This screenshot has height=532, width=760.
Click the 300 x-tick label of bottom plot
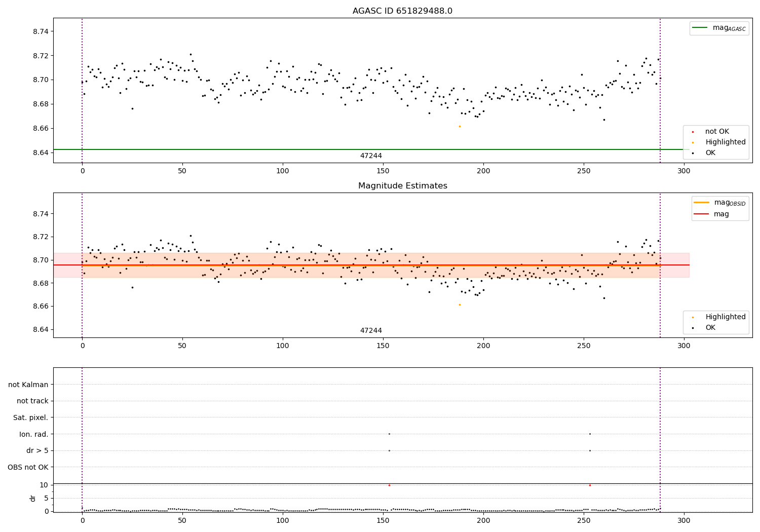[684, 520]
